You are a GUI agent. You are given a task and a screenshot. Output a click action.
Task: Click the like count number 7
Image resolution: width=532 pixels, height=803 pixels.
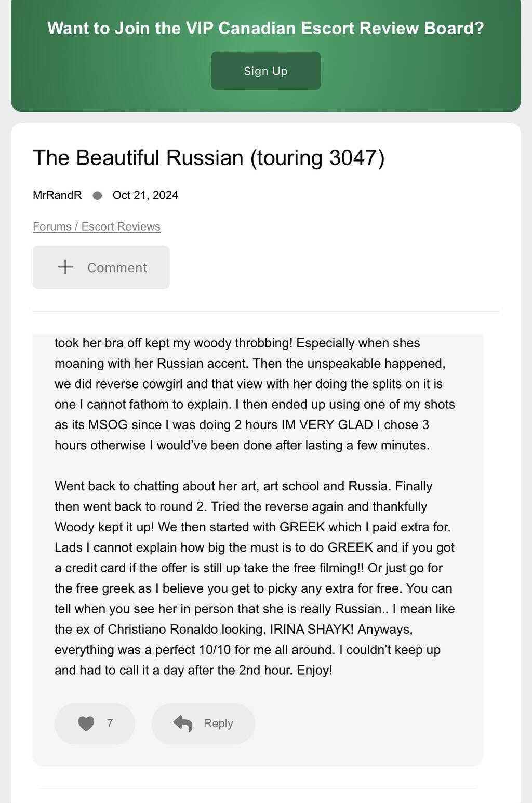click(110, 723)
